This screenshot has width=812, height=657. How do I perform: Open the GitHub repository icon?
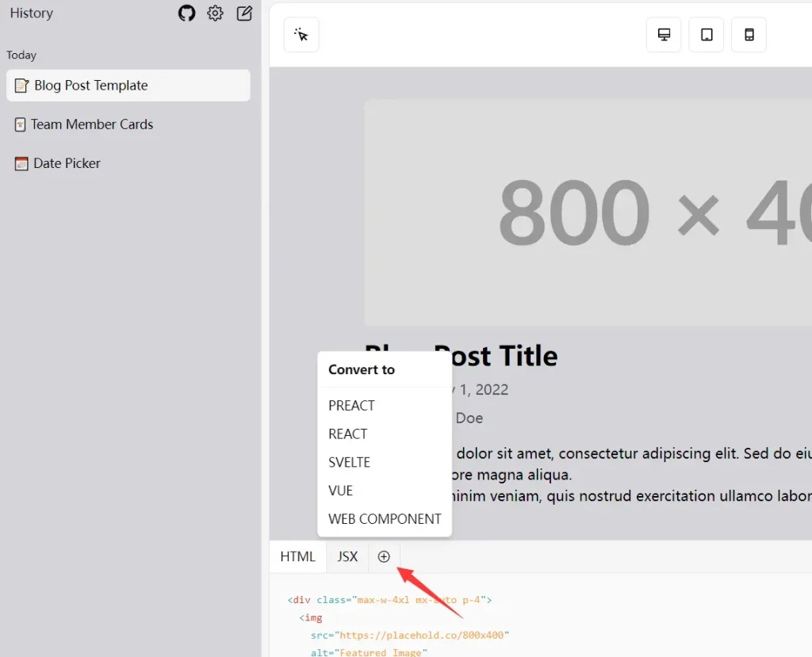point(186,13)
